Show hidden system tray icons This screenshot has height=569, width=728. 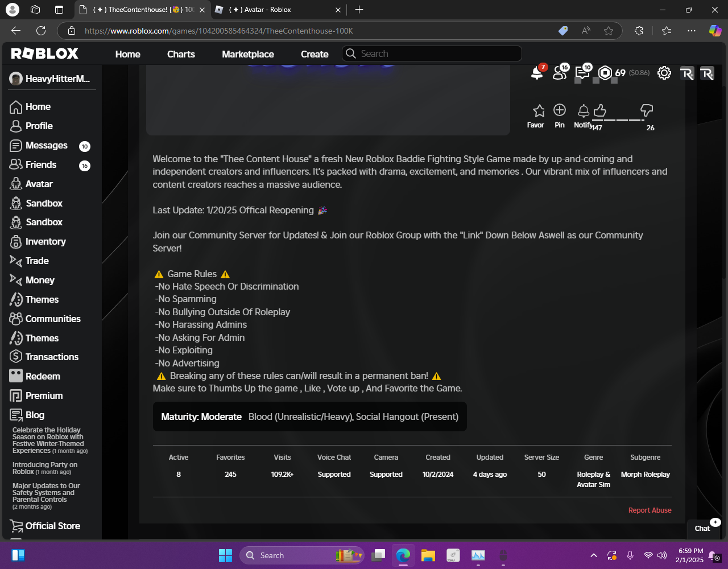tap(594, 555)
